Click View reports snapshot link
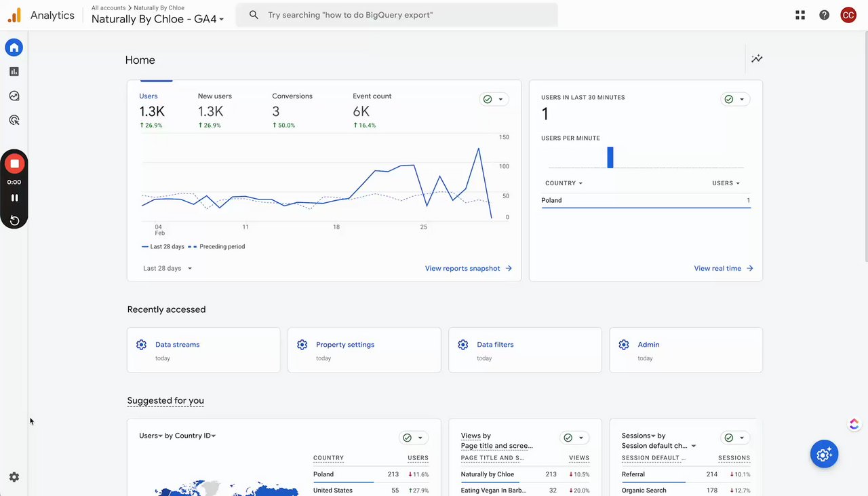Image resolution: width=868 pixels, height=496 pixels. pyautogui.click(x=468, y=269)
